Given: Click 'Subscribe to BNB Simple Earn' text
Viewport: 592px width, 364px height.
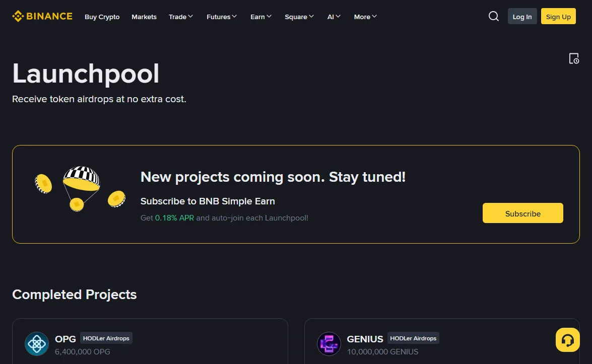Looking at the screenshot, I should 208,201.
